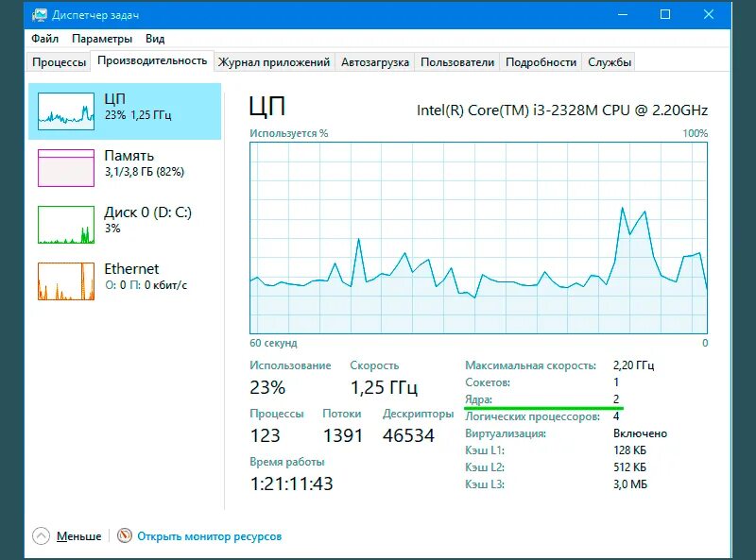Click the large ЦП heading
756x560 pixels.
[267, 106]
